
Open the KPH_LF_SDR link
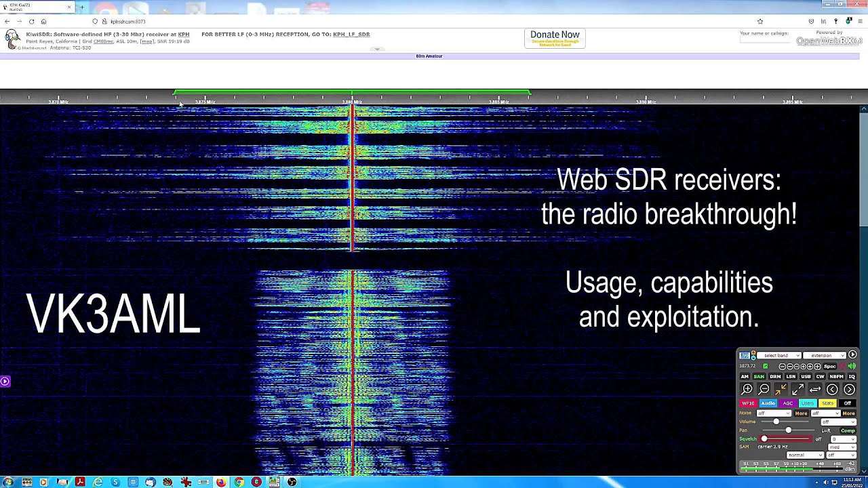click(351, 34)
